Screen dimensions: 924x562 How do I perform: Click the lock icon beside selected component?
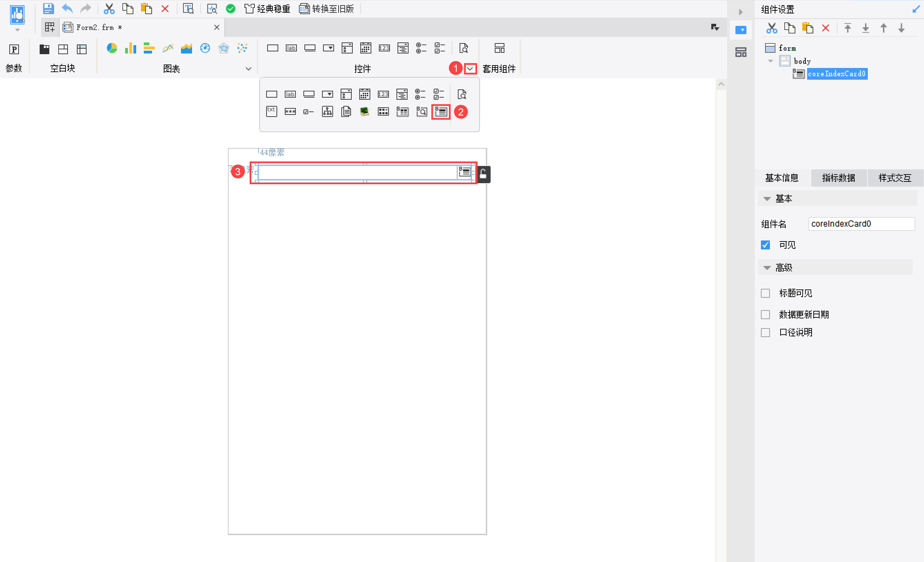(x=483, y=174)
